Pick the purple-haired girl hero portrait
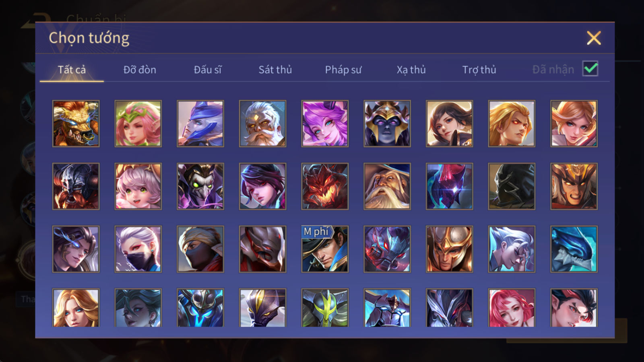644x362 pixels. coord(325,123)
